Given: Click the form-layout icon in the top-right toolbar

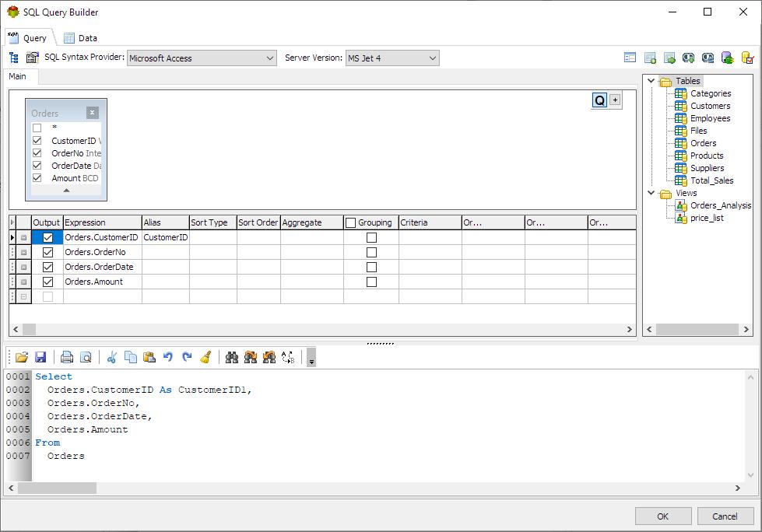Looking at the screenshot, I should pyautogui.click(x=630, y=58).
